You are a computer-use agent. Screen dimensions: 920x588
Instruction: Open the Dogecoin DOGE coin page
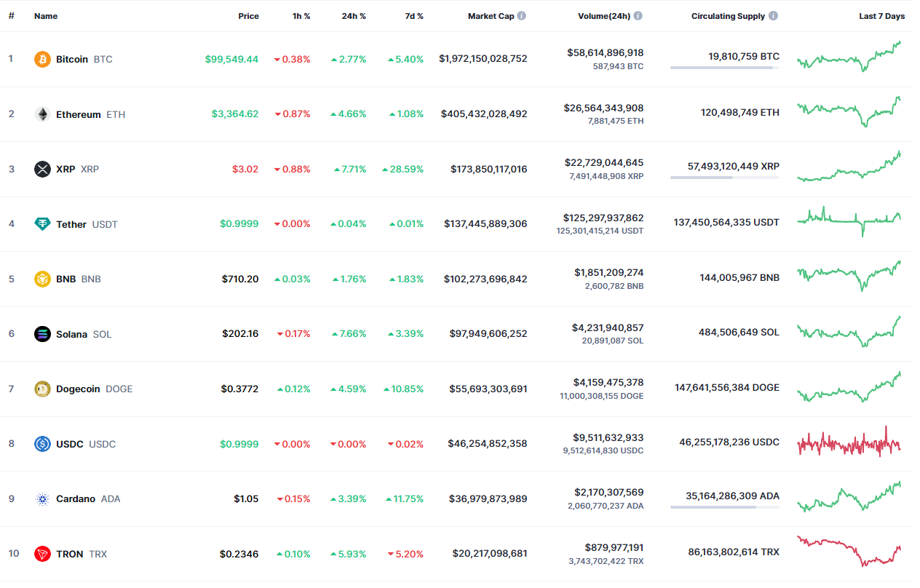84,389
